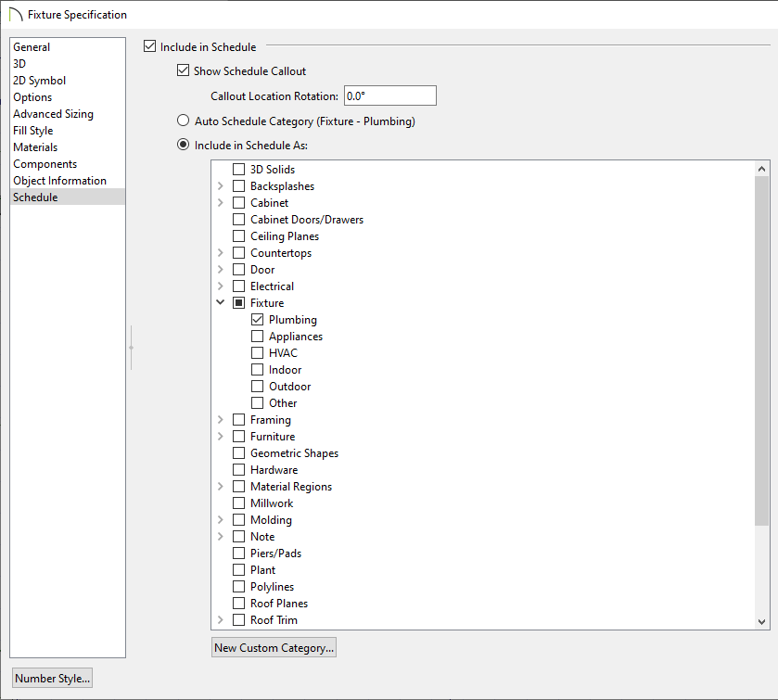Image resolution: width=778 pixels, height=700 pixels.
Task: Click the category list scroll down arrow
Action: pyautogui.click(x=761, y=621)
